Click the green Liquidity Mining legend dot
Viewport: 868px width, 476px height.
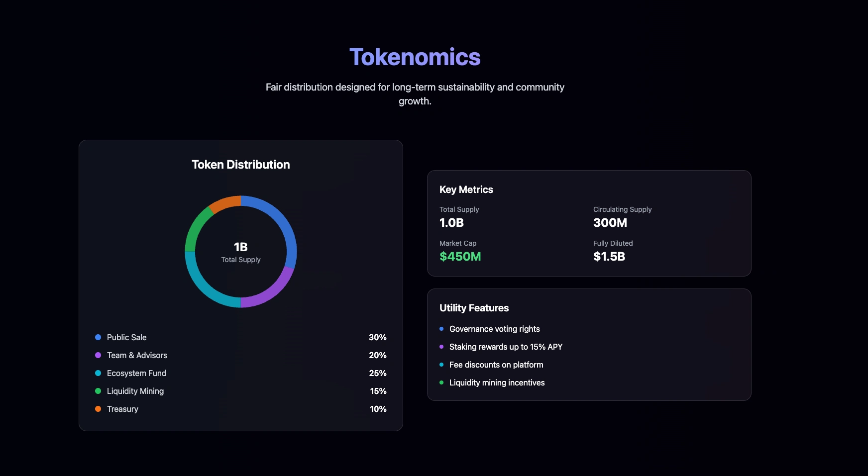[98, 391]
